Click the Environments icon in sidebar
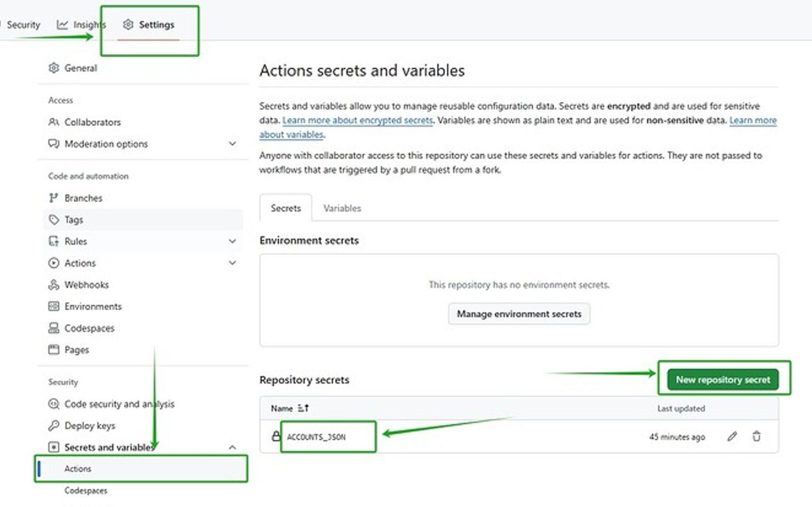 tap(54, 306)
